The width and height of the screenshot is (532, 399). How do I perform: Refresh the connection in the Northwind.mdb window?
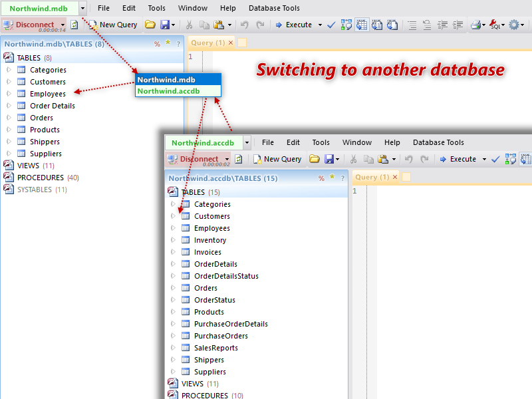74,25
